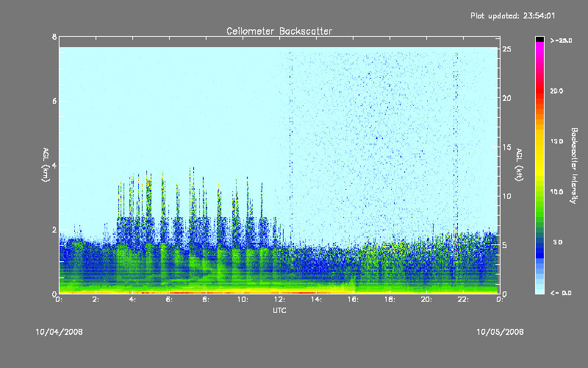Click the "15.0" colorbar value label
The width and height of the screenshot is (588, 368).
[x=556, y=141]
